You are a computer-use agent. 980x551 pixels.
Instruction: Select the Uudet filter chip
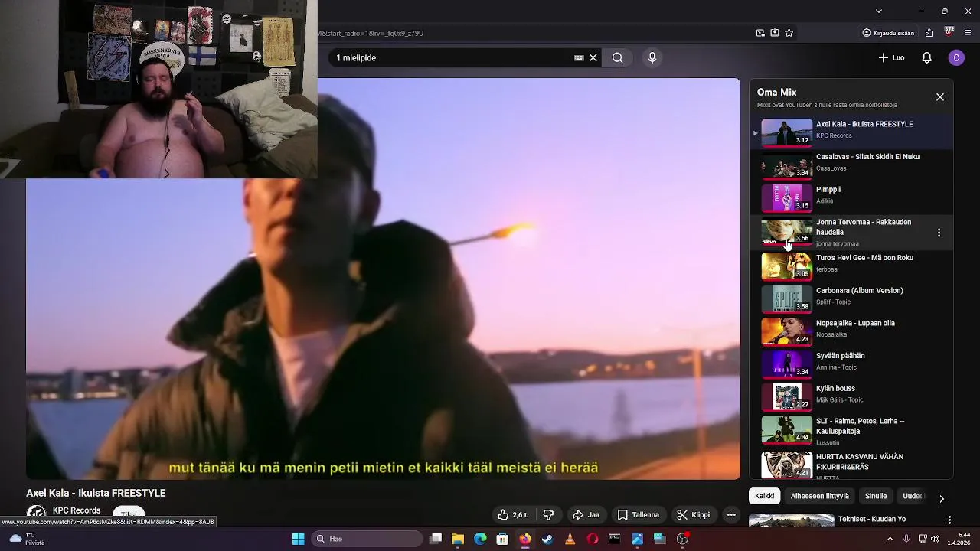coord(913,496)
